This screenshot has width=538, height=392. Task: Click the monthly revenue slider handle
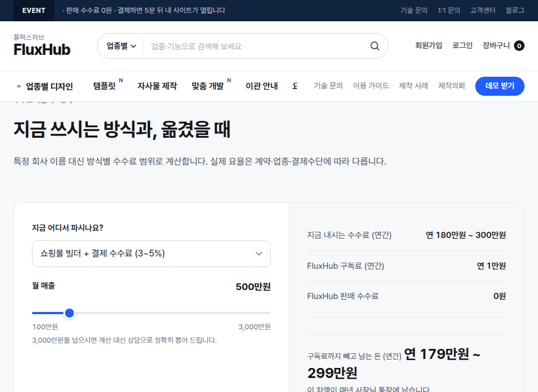click(69, 313)
